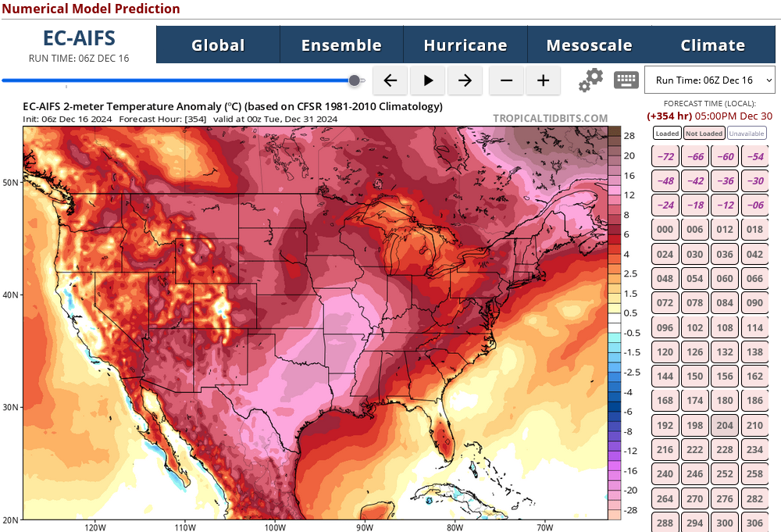This screenshot has height=532, width=781.
Task: Load forecast hour 138
Action: (x=754, y=352)
